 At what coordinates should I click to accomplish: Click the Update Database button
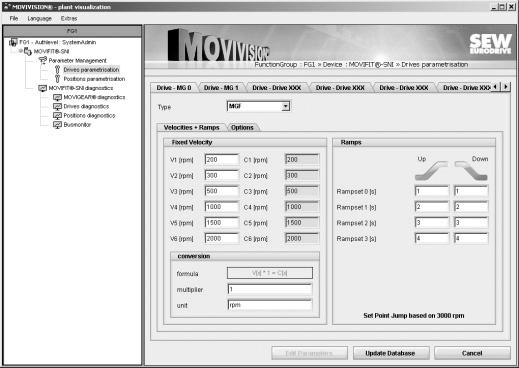point(390,353)
